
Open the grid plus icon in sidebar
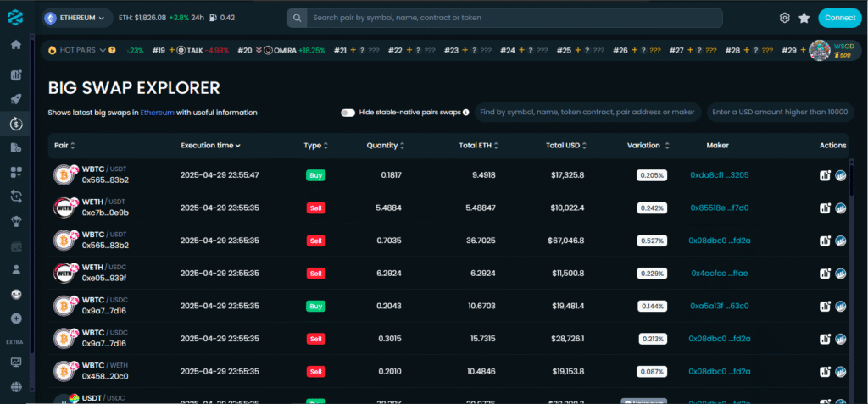click(16, 172)
